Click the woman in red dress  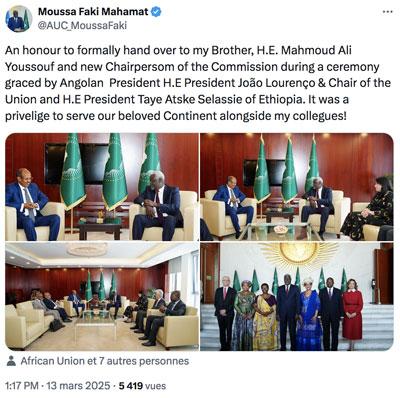[352, 313]
